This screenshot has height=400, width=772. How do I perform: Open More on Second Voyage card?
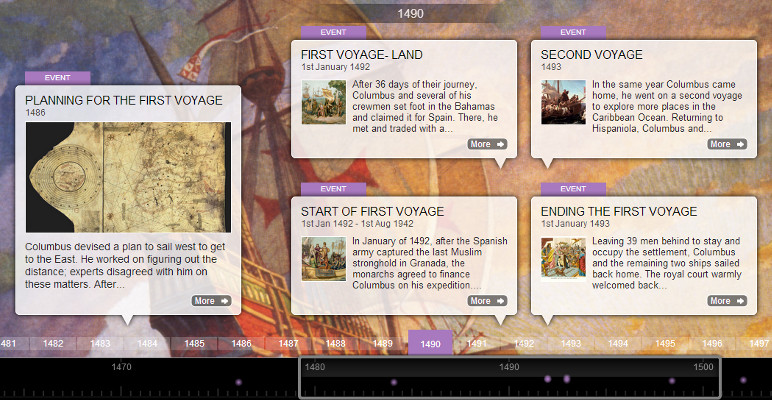pos(727,144)
